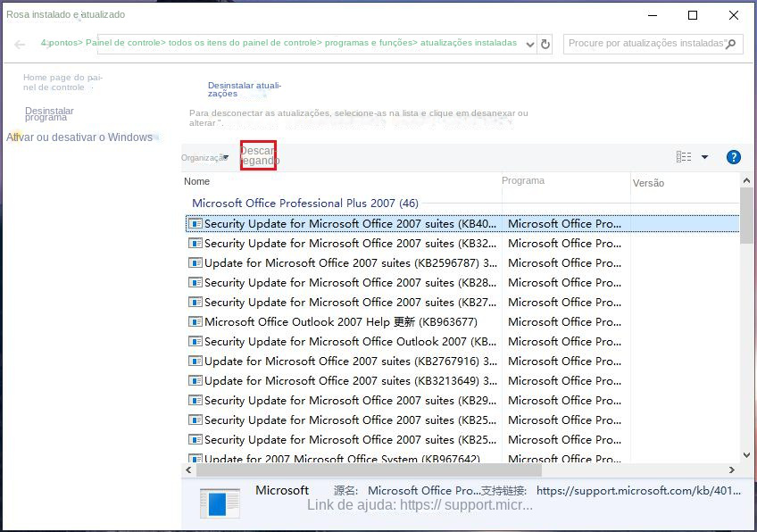Click Programa cell of the KB963677 row
This screenshot has height=532, width=757.
point(564,322)
